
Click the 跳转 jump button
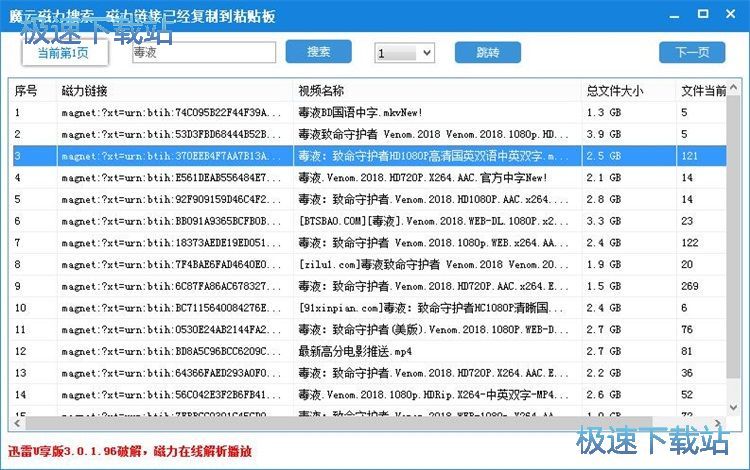[x=487, y=52]
